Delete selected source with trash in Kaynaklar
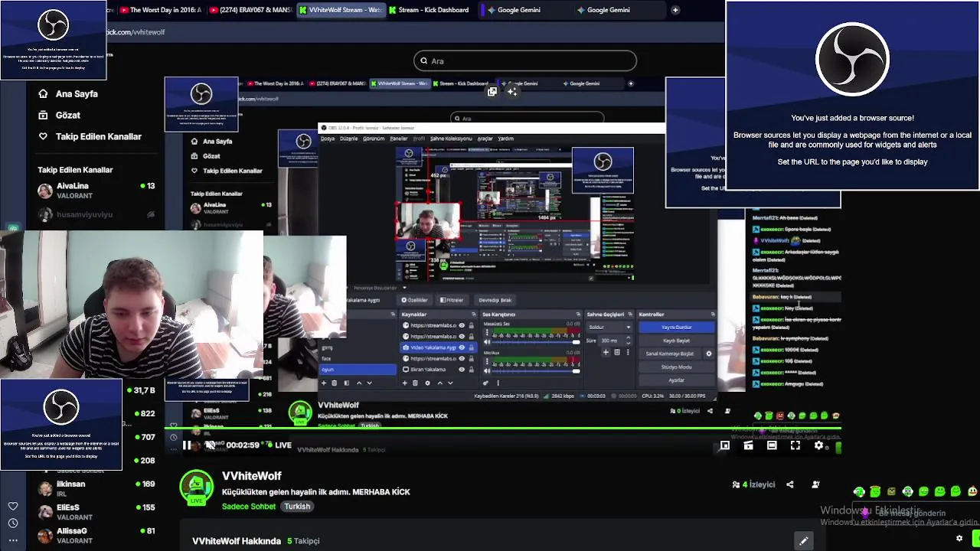The height and width of the screenshot is (551, 980). pos(415,383)
